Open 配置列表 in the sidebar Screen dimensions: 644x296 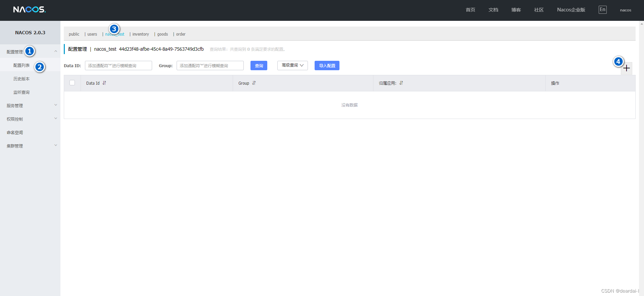click(x=21, y=65)
